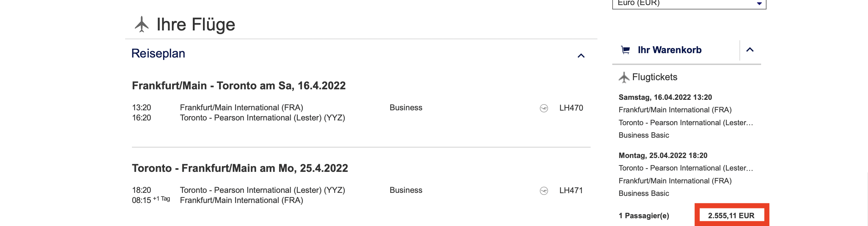
Task: Collapse the Reiseplan section
Action: 581,56
